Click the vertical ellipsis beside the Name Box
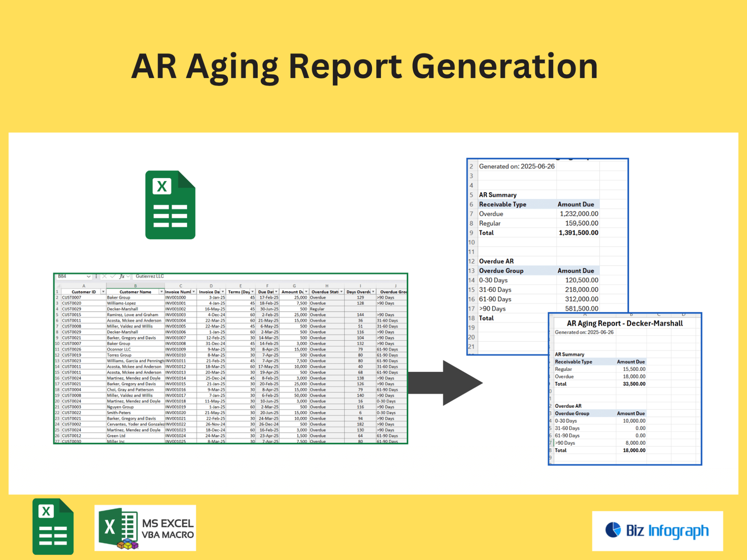Screen dimensions: 747x560 click(96, 276)
